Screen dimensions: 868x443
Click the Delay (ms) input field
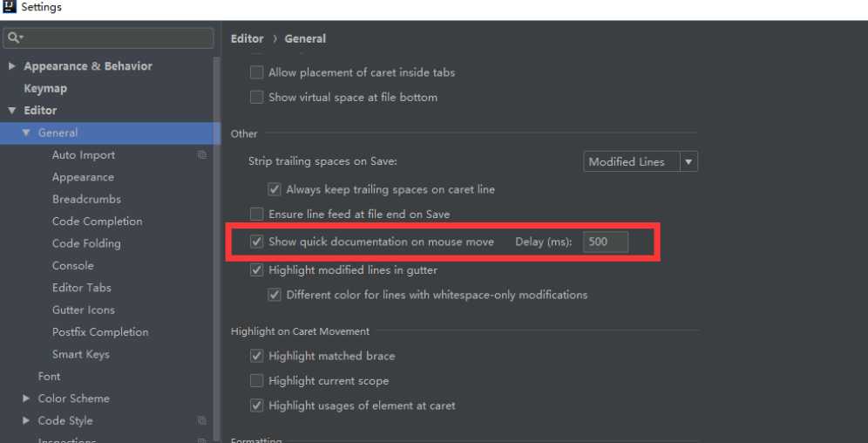[606, 242]
